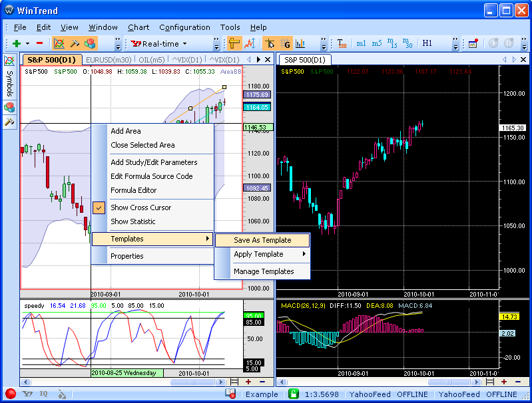Viewport: 532px width, 403px height.
Task: Click right chart horizontal scrollbar thumb
Action: point(449,382)
